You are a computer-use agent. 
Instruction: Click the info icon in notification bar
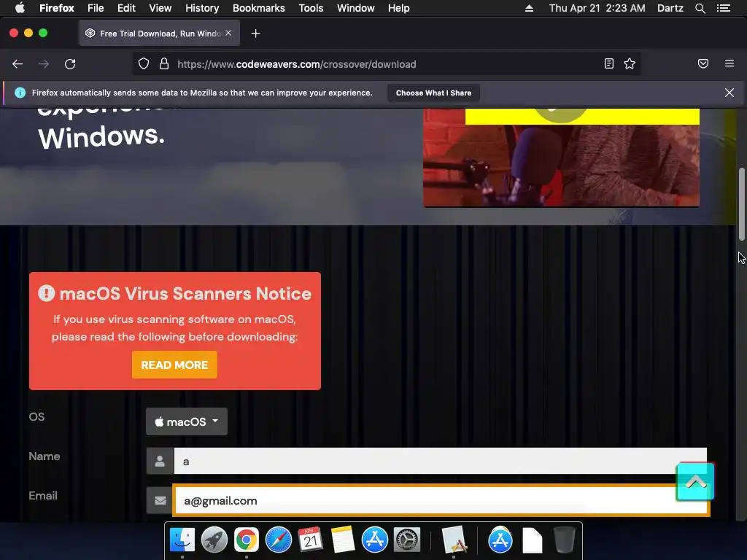point(20,93)
